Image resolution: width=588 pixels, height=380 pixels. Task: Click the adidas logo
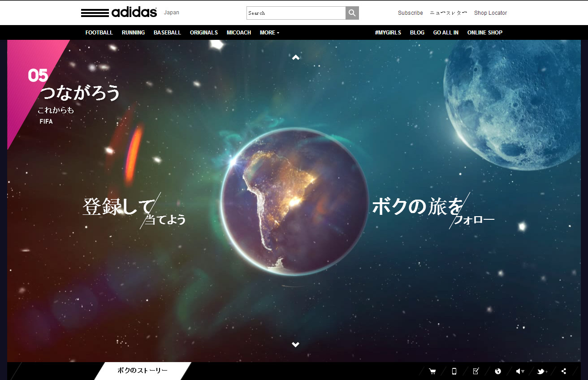coord(119,13)
